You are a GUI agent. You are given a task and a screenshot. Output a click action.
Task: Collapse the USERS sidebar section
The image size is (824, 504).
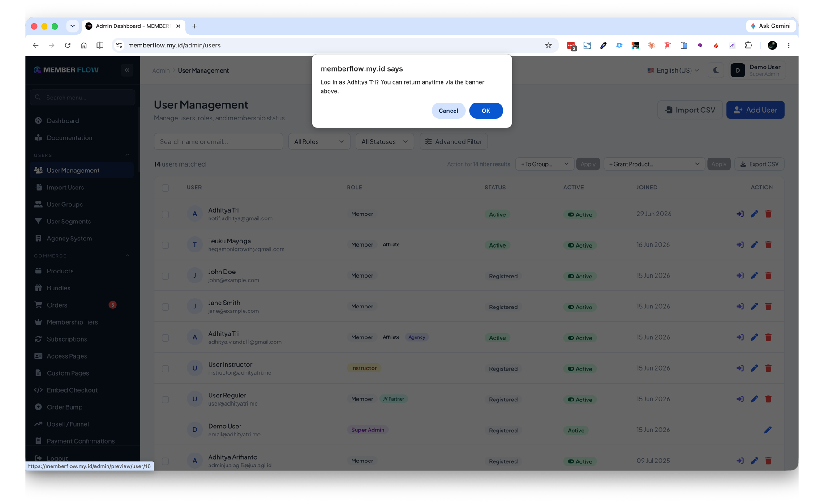(x=127, y=155)
